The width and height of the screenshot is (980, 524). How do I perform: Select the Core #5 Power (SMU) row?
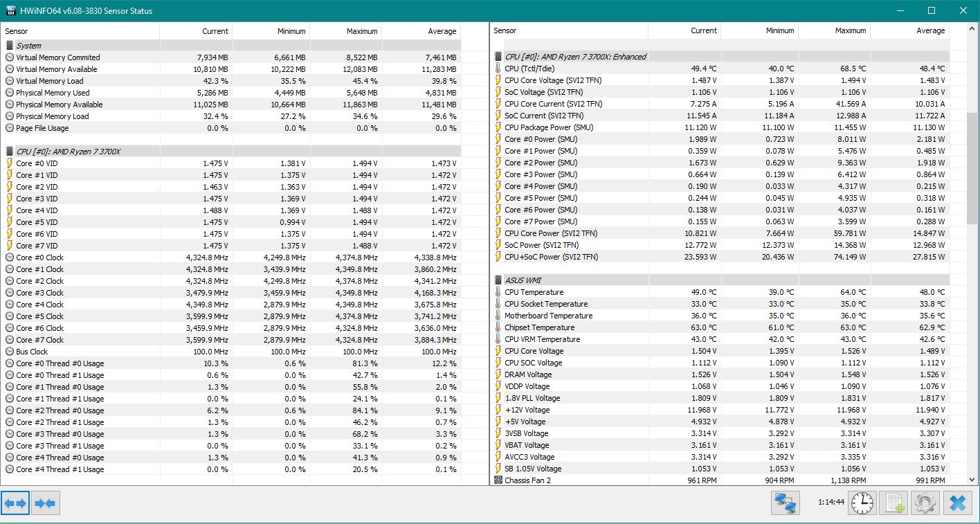pos(720,198)
